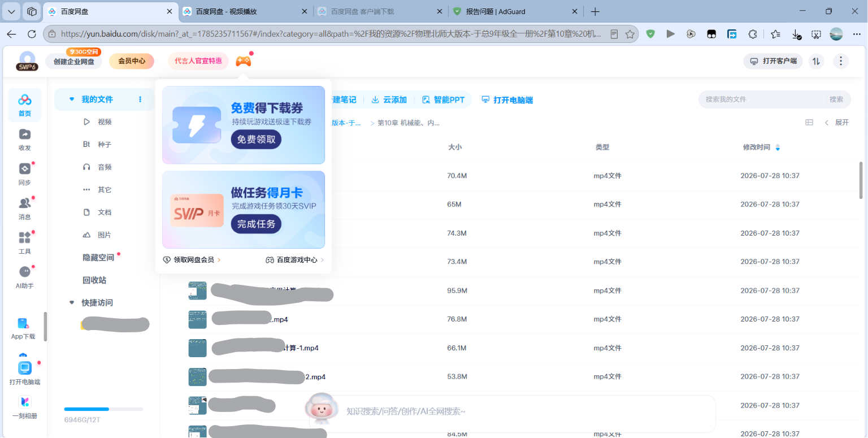Viewport: 868px width, 438px height.
Task: Switch file list view mode icon
Action: (809, 122)
